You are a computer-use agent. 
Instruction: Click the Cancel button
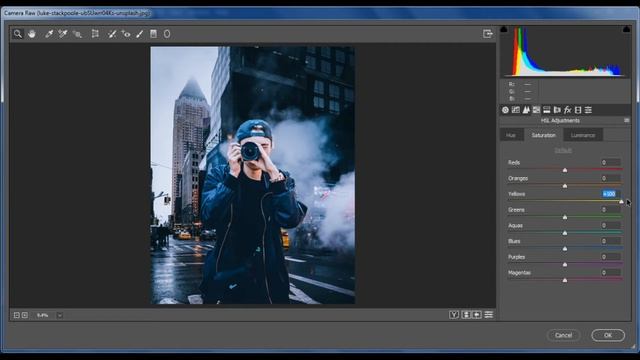point(563,335)
